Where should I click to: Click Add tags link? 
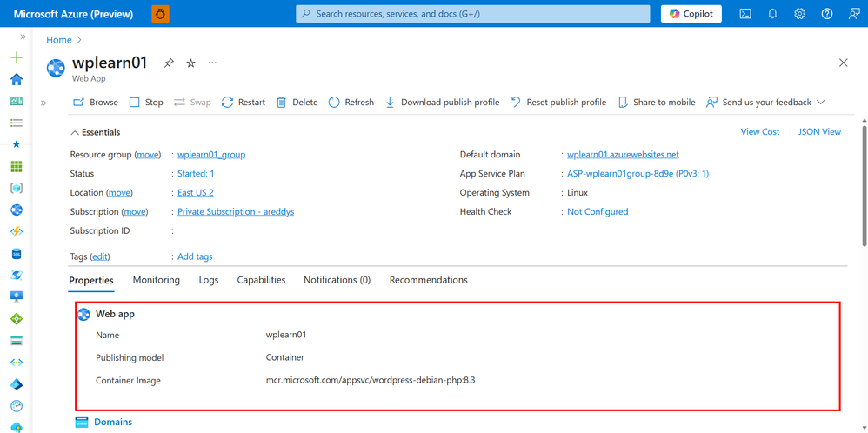click(x=195, y=256)
